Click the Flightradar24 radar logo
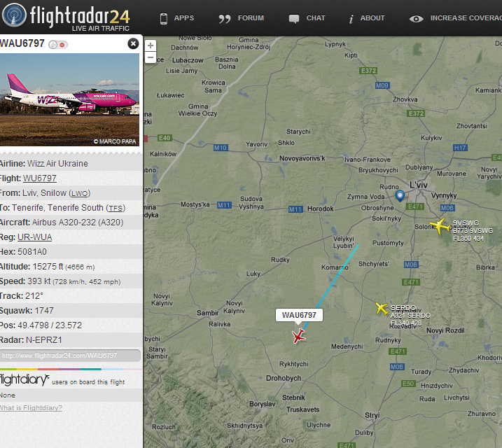 tap(14, 15)
